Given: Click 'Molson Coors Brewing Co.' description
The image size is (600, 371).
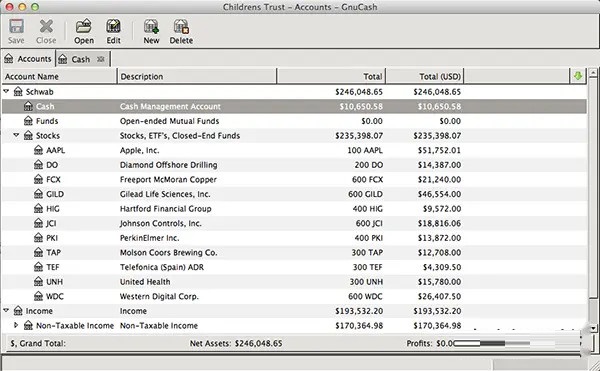Looking at the screenshot, I should point(168,252).
